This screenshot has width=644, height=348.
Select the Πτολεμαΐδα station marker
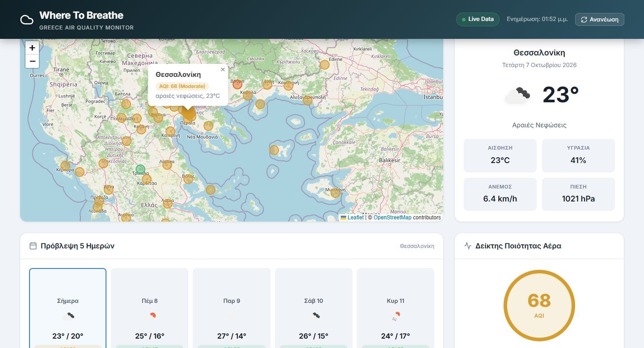[122, 118]
